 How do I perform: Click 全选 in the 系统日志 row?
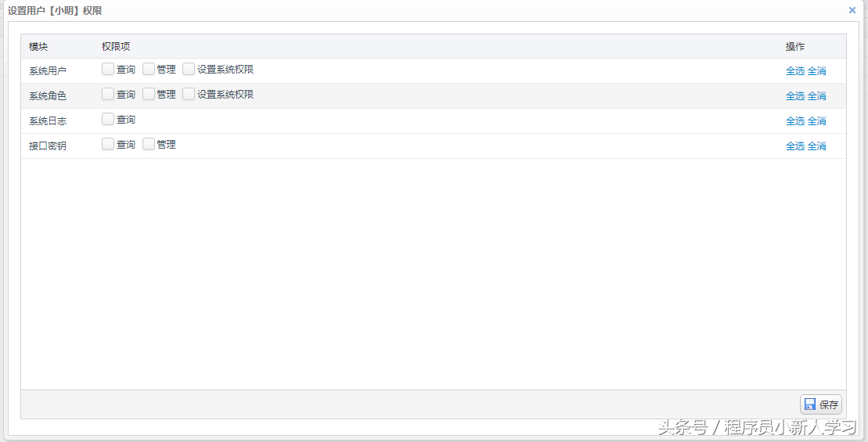795,120
